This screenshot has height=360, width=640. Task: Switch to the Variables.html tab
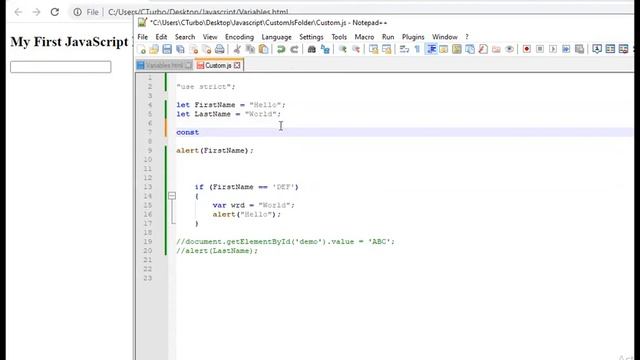[x=164, y=65]
